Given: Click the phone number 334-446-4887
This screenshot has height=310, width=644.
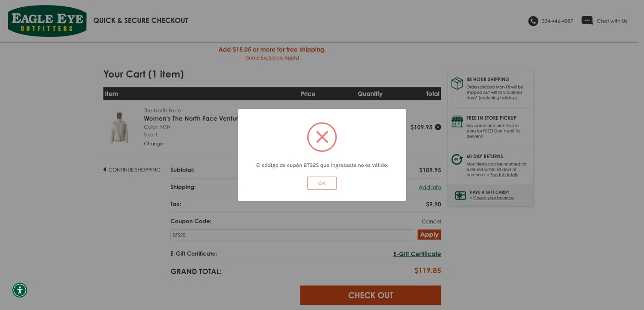Looking at the screenshot, I should point(557,21).
